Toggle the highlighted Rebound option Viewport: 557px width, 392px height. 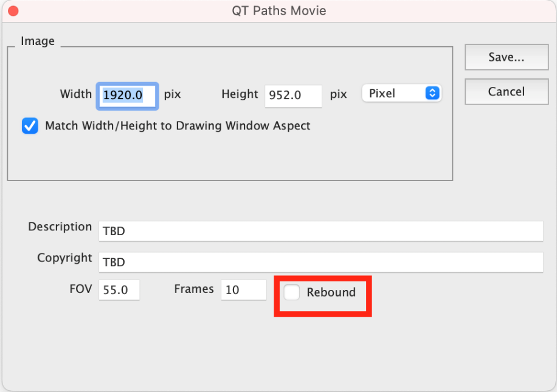pyautogui.click(x=291, y=292)
